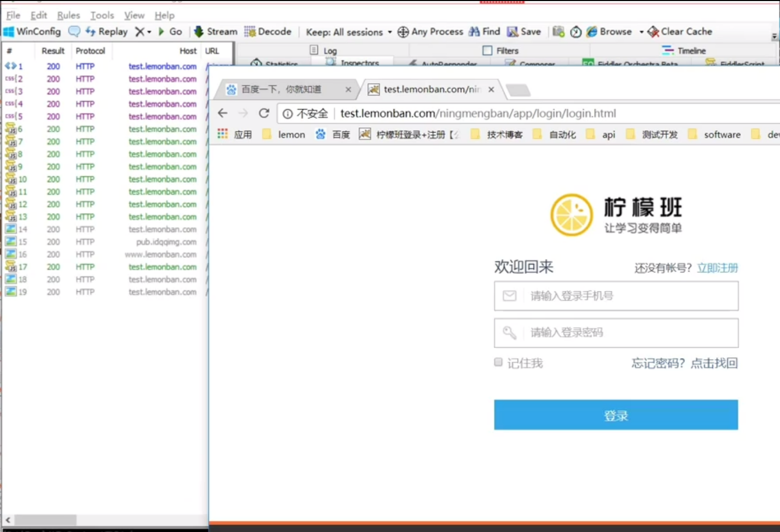Image resolution: width=780 pixels, height=532 pixels.
Task: Click the comment speech bubble icon
Action: pyautogui.click(x=74, y=31)
